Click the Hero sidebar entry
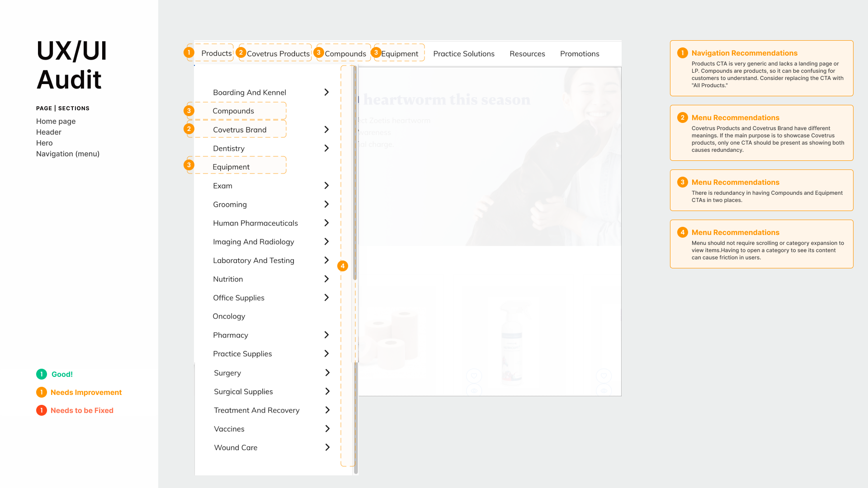 [44, 143]
